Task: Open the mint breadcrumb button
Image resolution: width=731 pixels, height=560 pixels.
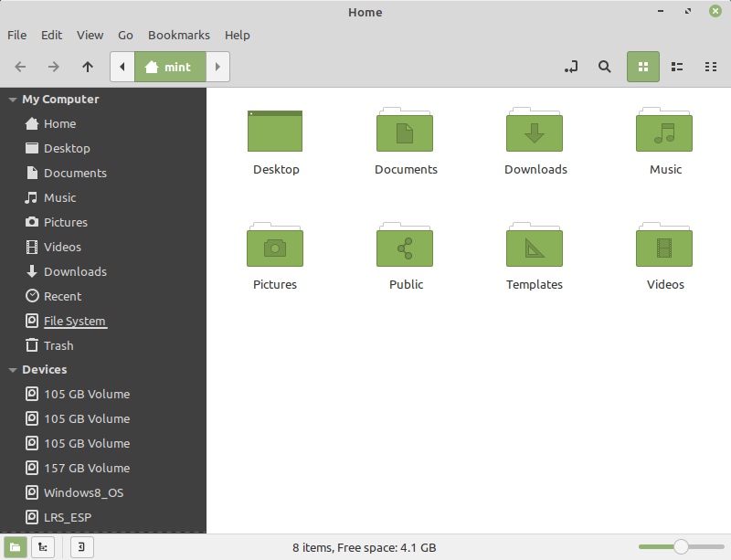Action: (x=170, y=67)
